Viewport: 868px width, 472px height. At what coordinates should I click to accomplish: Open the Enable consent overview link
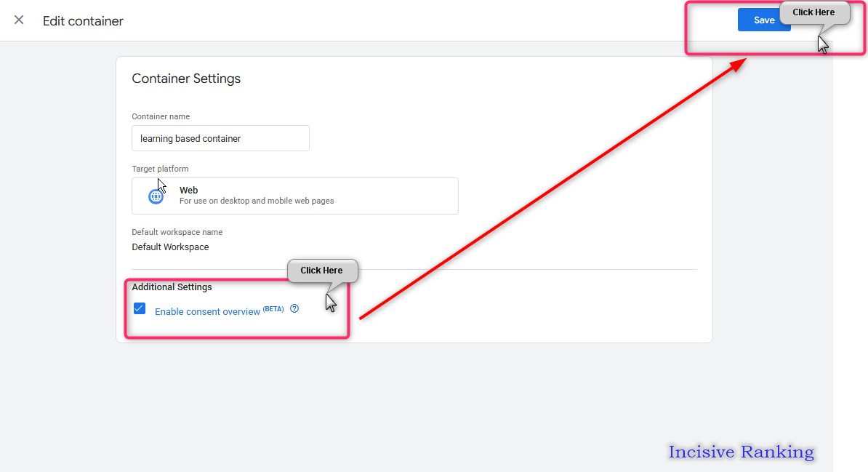pyautogui.click(x=208, y=311)
